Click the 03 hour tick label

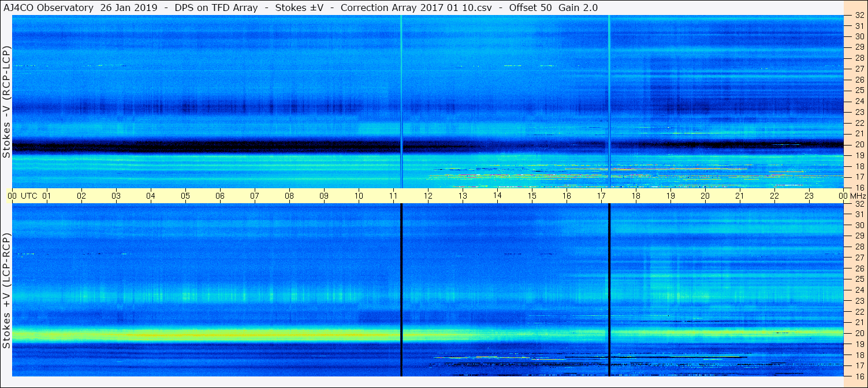pyautogui.click(x=116, y=196)
